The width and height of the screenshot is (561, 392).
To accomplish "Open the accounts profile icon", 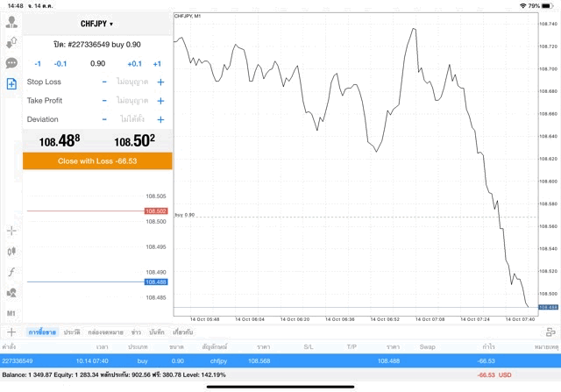I will [x=11, y=22].
